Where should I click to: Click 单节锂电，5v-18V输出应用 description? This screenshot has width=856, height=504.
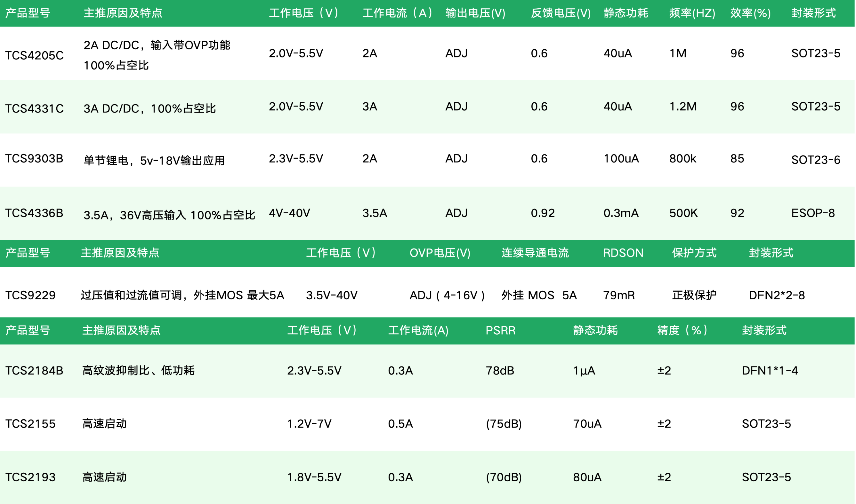pos(154,161)
